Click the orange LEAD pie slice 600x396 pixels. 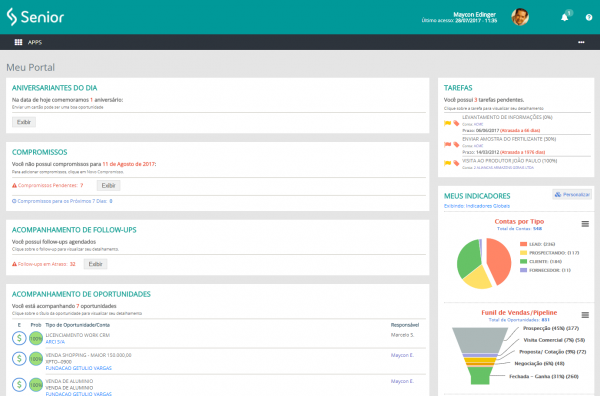(500, 260)
